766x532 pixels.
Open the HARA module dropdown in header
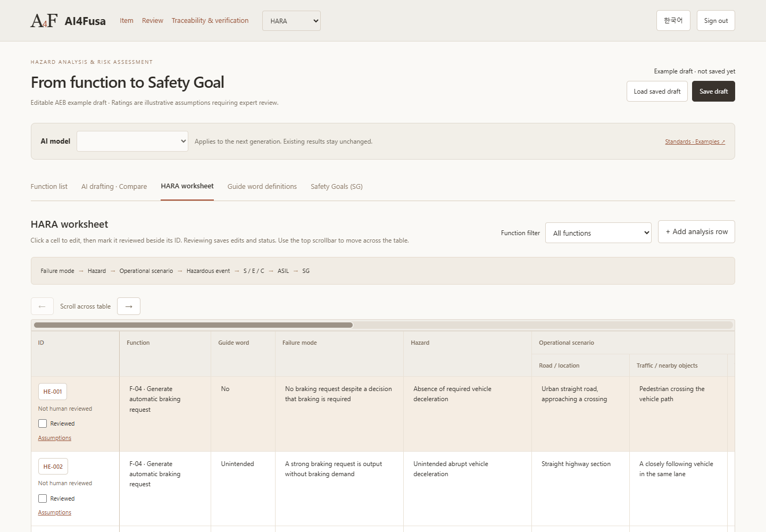292,21
